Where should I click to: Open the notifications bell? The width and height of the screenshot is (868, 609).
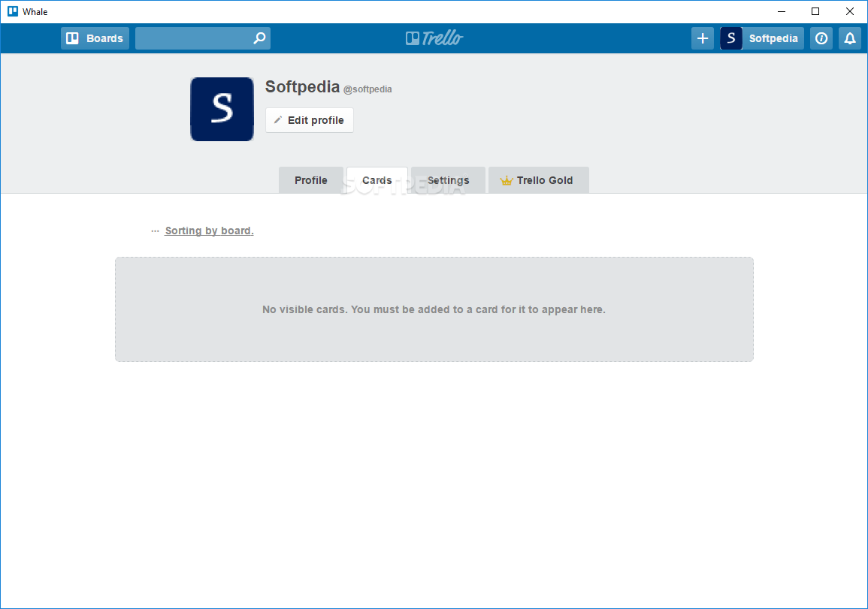point(850,38)
